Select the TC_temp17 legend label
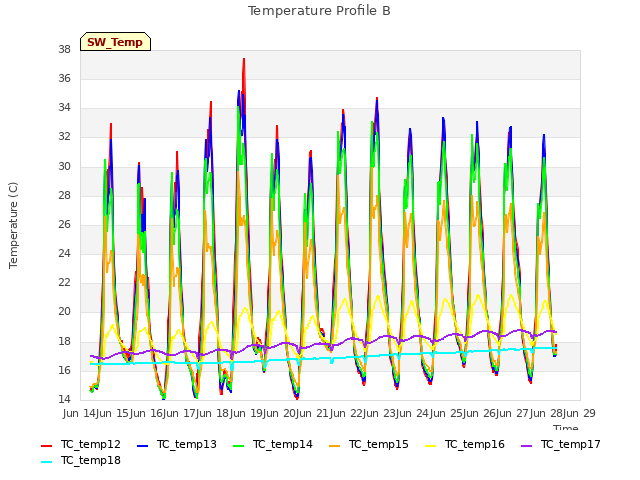The image size is (640, 480). point(571,444)
